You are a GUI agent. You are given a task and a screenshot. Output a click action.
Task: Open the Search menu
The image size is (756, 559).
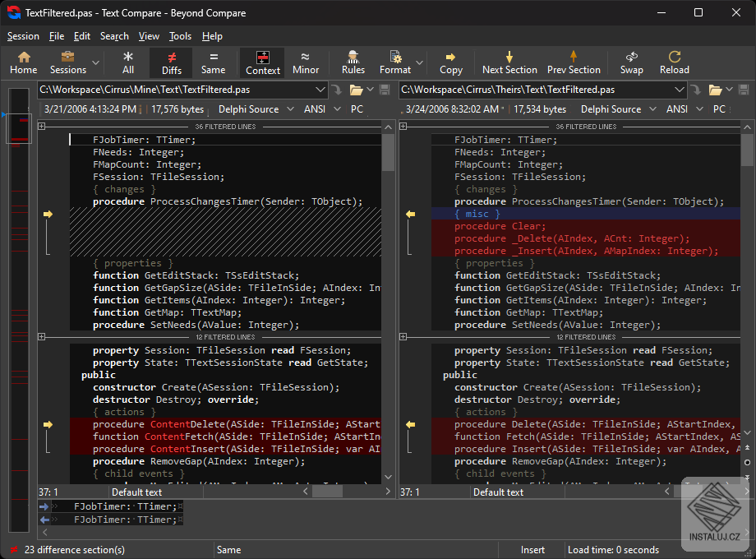pos(114,36)
